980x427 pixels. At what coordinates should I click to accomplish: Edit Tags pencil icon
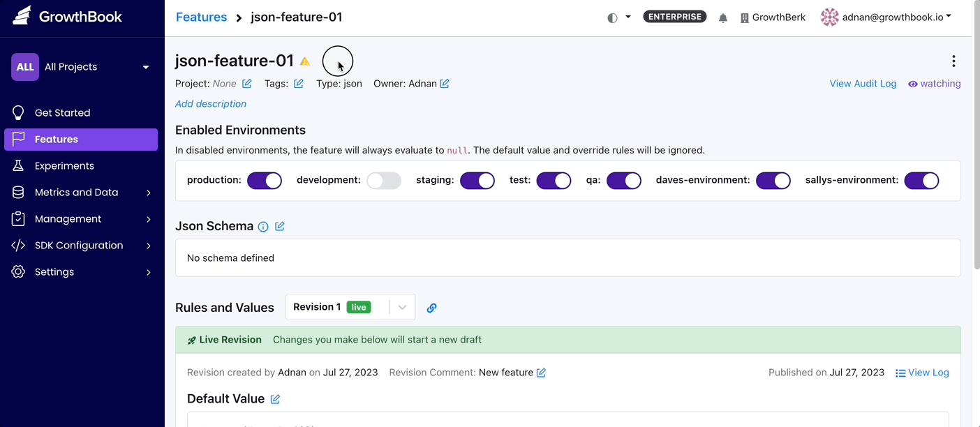(298, 84)
